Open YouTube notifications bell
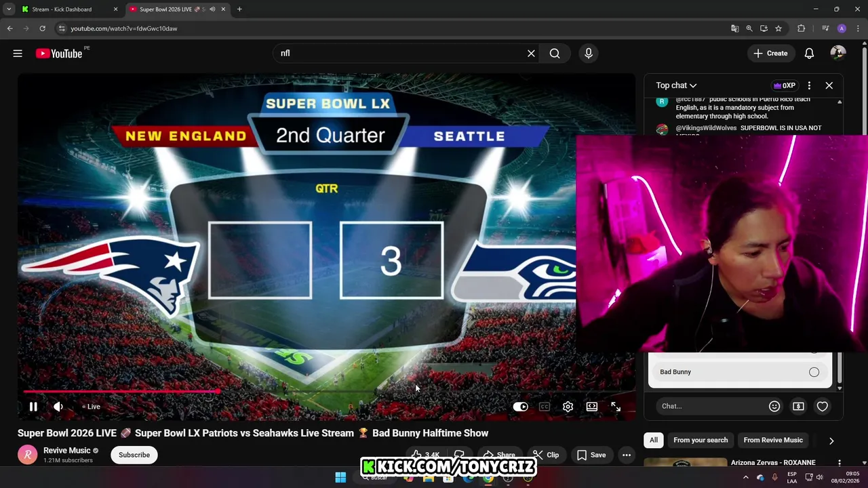The width and height of the screenshot is (868, 488). point(809,54)
